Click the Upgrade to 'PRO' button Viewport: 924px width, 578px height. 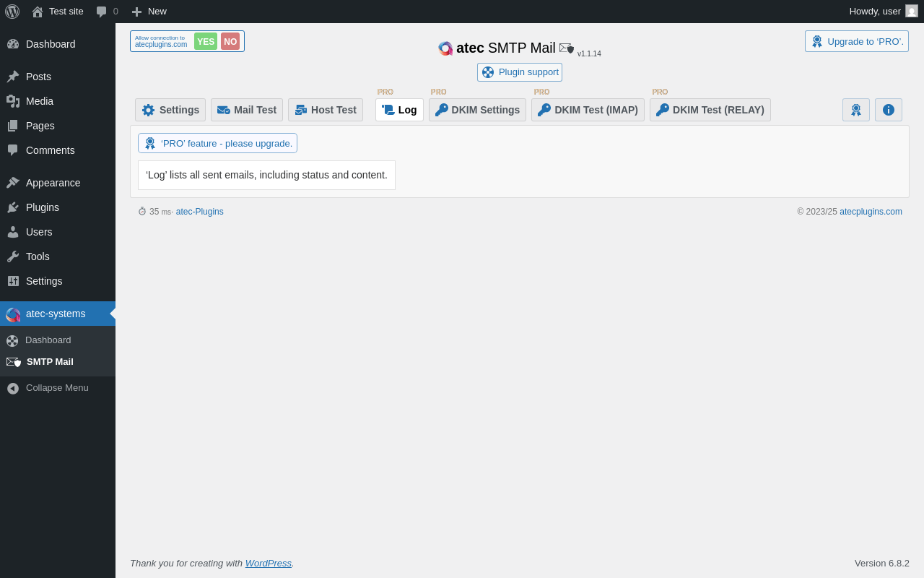click(857, 41)
